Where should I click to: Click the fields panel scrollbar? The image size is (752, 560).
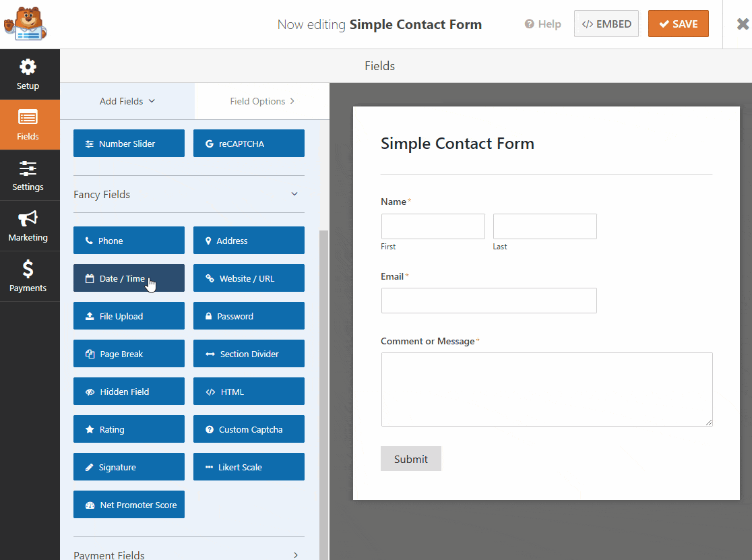pyautogui.click(x=323, y=394)
